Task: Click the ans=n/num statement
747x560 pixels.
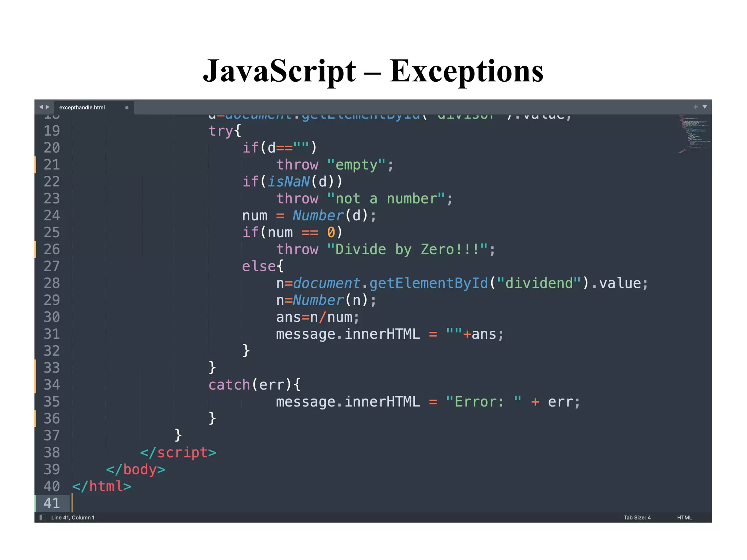Action: [318, 317]
